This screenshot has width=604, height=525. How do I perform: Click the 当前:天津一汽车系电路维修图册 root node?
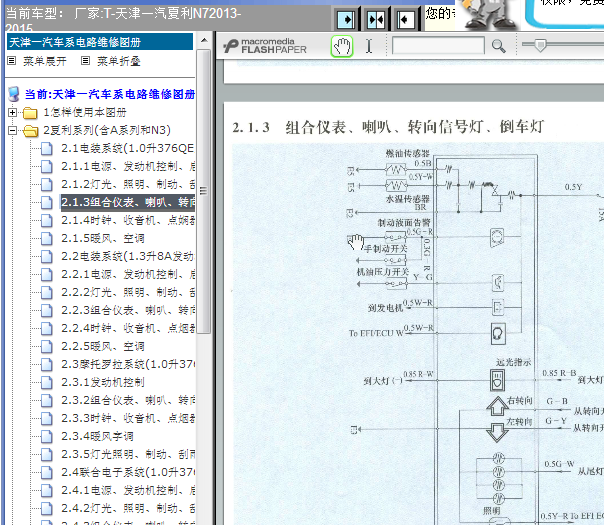point(110,94)
